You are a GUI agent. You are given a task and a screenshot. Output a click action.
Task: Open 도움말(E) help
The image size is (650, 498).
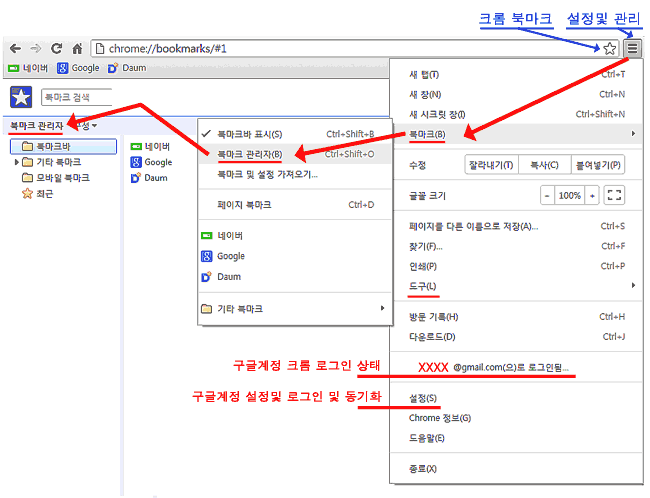[x=517, y=438]
